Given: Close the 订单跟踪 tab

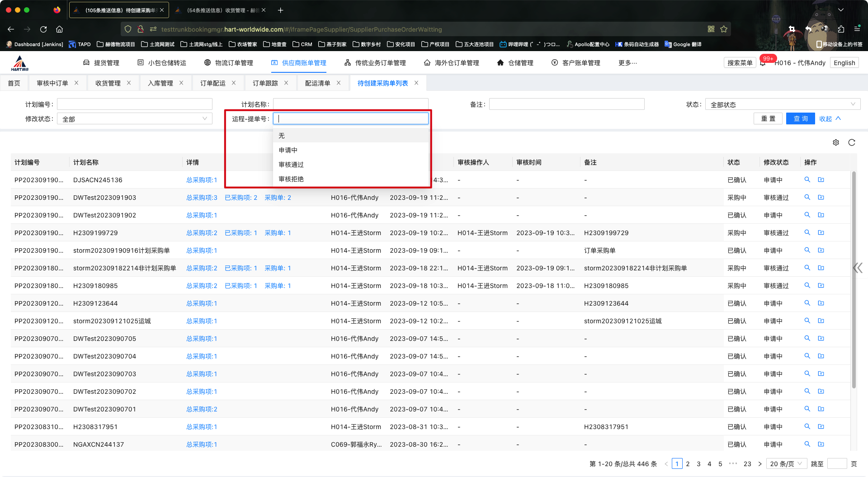Looking at the screenshot, I should click(286, 83).
